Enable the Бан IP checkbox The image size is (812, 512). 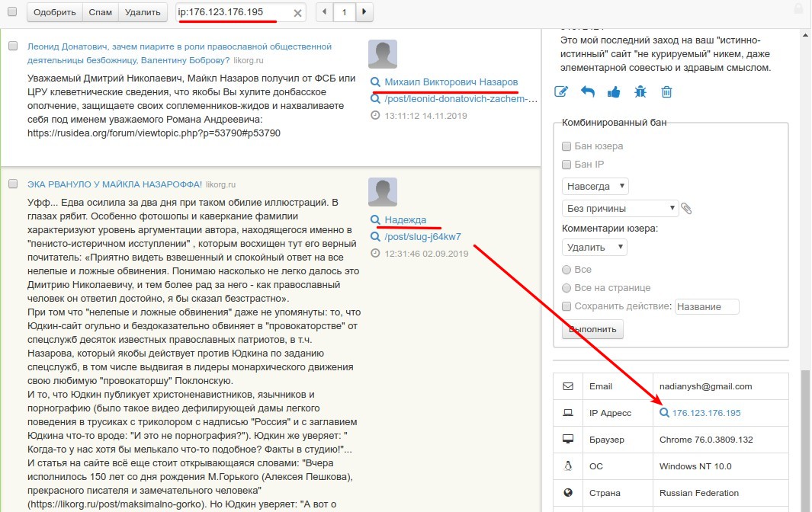566,164
